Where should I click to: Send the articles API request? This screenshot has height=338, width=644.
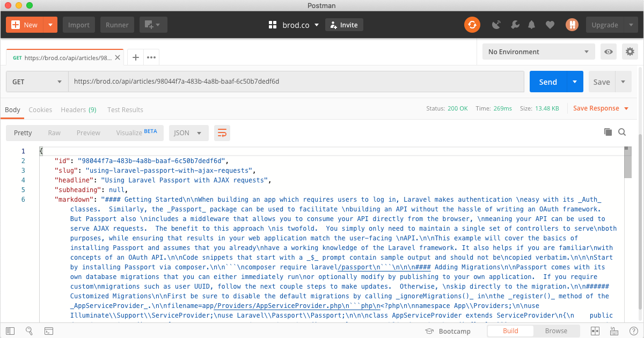548,82
